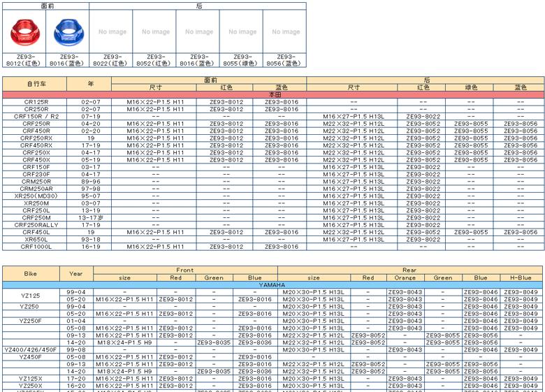
Task: Select the CRM250AR model name
Action: [36, 189]
